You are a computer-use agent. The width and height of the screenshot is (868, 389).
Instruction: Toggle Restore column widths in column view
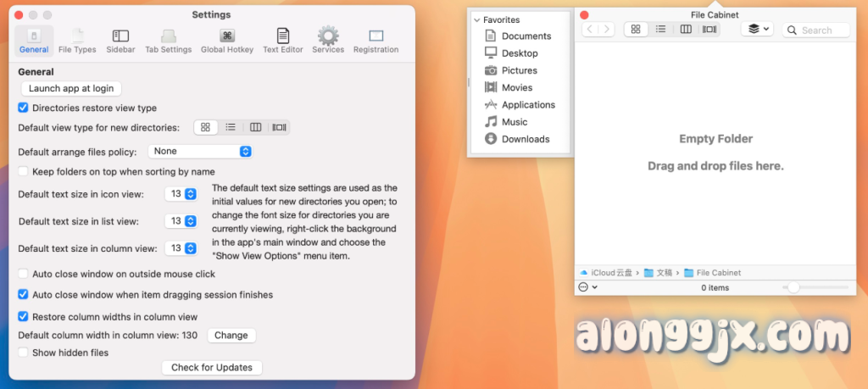pyautogui.click(x=23, y=317)
